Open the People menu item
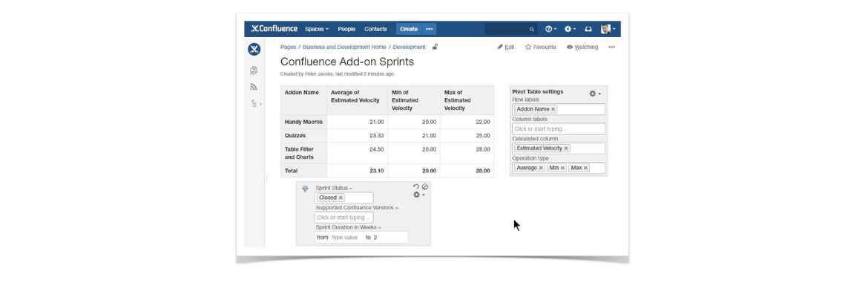 pos(346,29)
